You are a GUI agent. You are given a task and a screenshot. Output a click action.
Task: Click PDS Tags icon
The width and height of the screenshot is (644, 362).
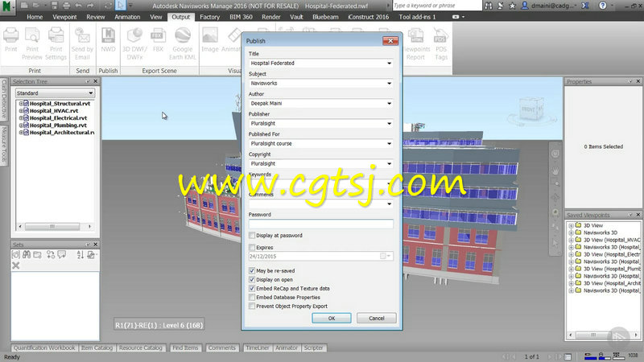point(440,36)
